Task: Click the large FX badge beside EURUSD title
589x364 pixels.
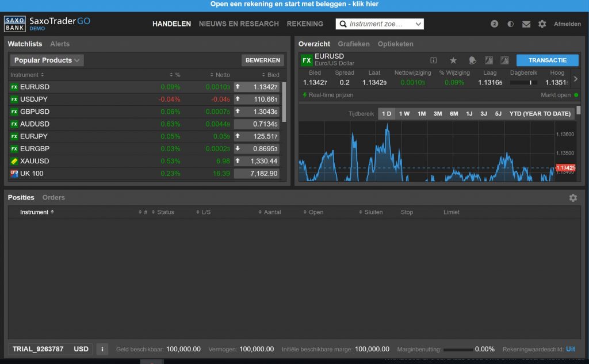Action: point(307,60)
